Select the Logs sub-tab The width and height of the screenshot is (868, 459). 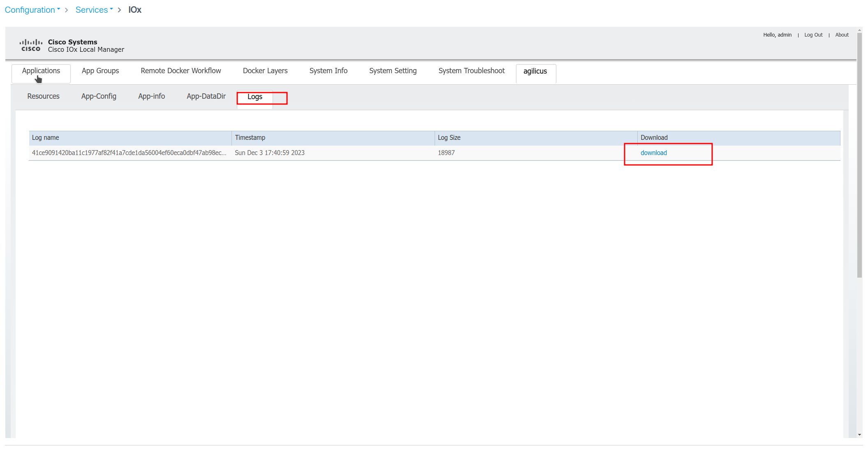point(255,97)
